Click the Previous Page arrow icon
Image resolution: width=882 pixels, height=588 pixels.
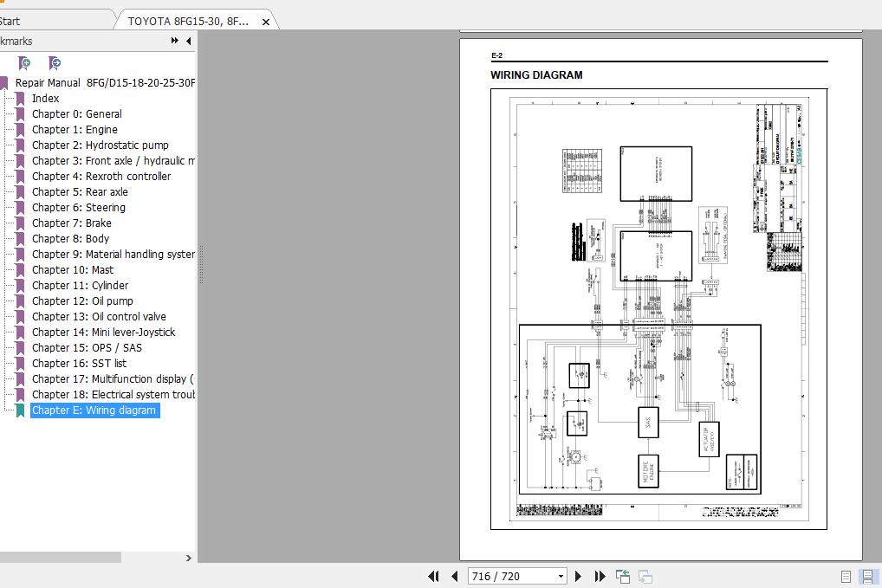454,576
